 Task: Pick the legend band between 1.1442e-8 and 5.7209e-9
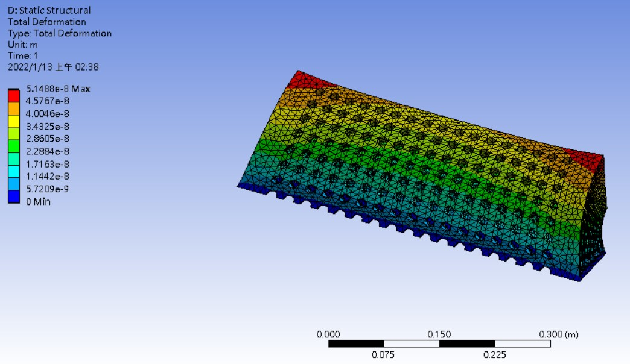tap(14, 184)
